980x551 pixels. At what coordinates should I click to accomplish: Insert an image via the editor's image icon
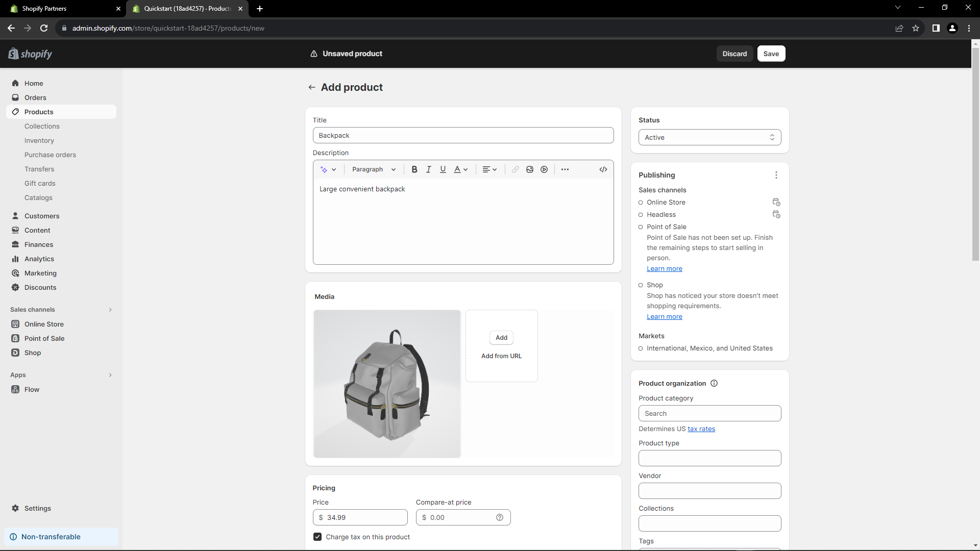coord(529,169)
